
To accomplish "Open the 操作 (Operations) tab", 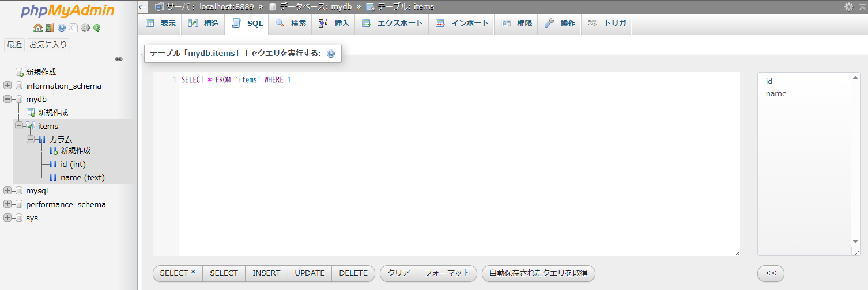I will pos(559,24).
